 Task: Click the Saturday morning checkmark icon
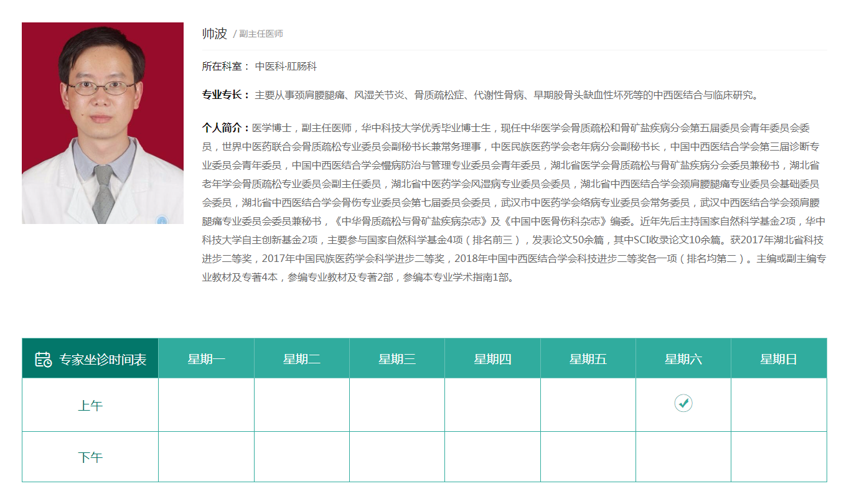(x=683, y=403)
